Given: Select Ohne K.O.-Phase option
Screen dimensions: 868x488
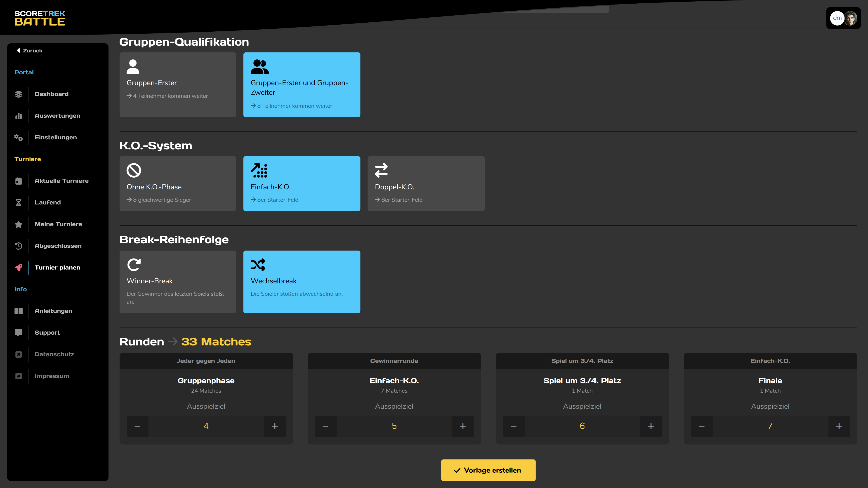Looking at the screenshot, I should [178, 183].
